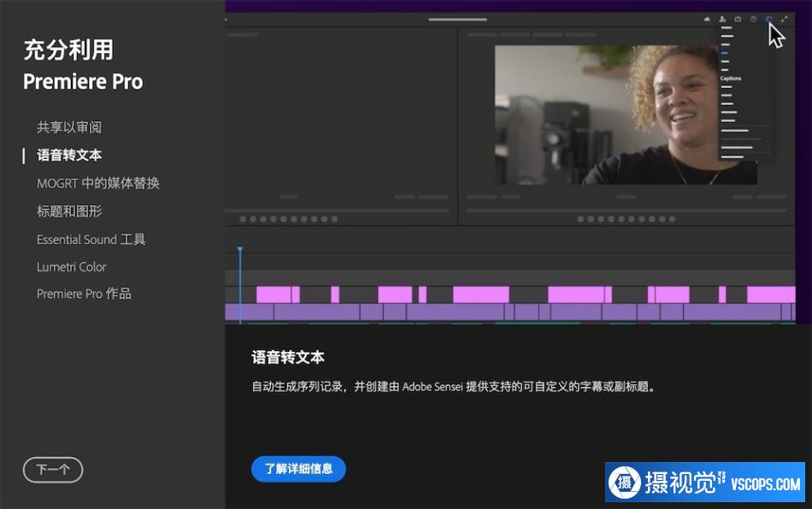Click the video preview of the smiling woman
This screenshot has height=509, width=812.
(626, 114)
